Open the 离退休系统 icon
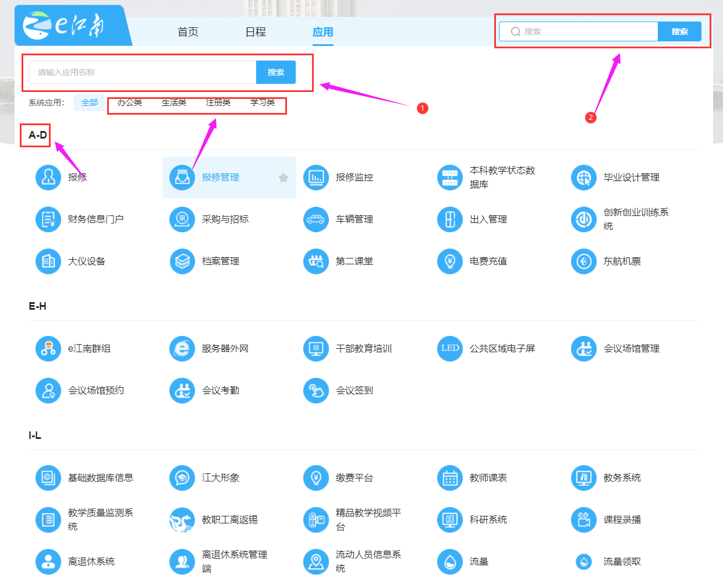 click(48, 561)
